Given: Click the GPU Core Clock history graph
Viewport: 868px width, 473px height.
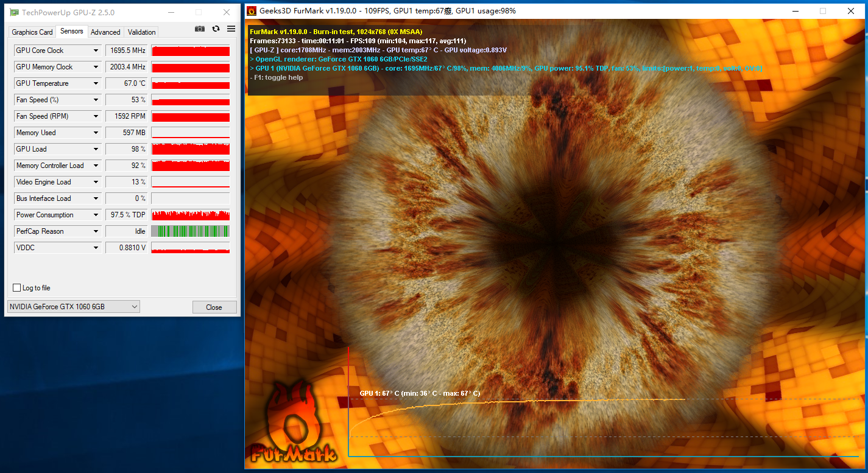Looking at the screenshot, I should pos(191,51).
